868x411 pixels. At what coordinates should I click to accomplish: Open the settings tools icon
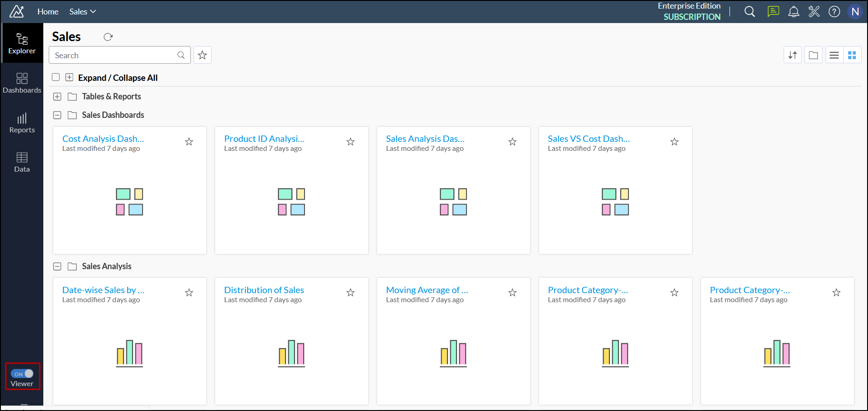click(x=814, y=12)
